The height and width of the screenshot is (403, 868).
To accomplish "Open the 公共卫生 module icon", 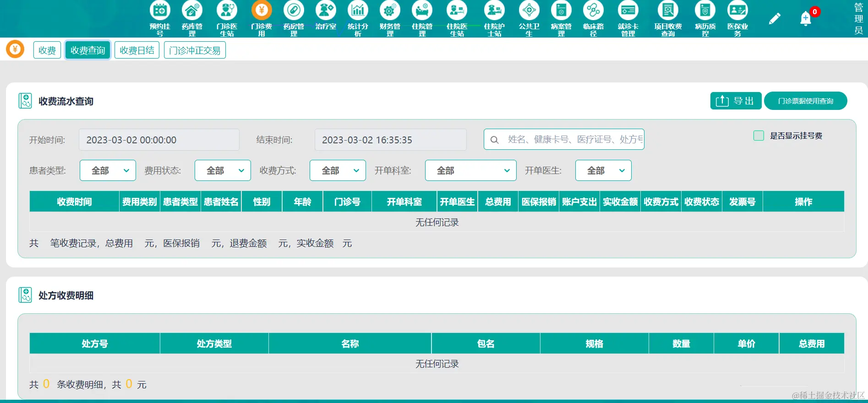I will 529,10.
